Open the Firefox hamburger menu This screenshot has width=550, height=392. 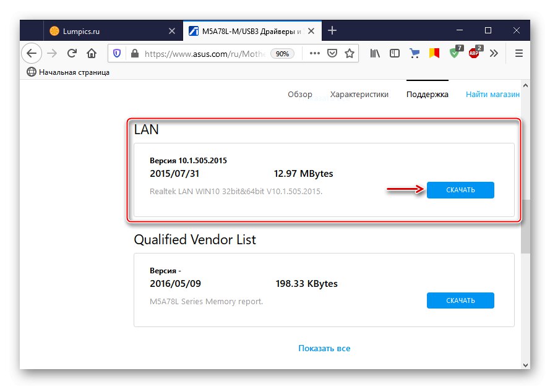(x=519, y=53)
